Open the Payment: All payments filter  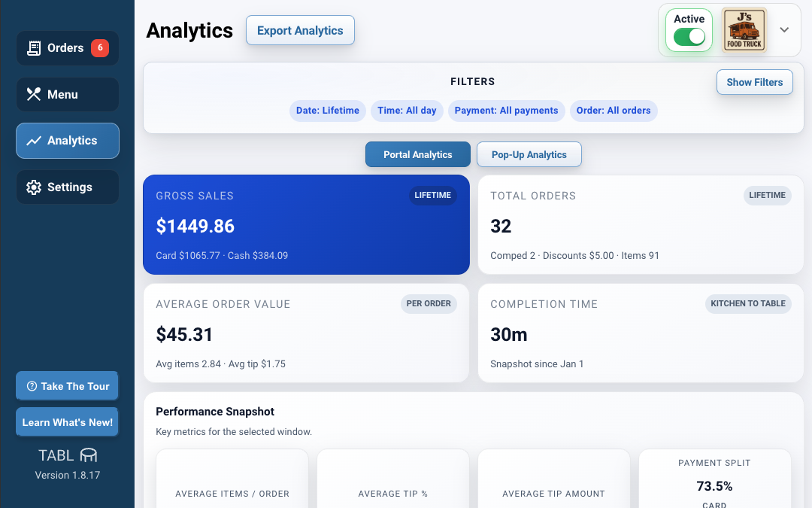pos(506,111)
